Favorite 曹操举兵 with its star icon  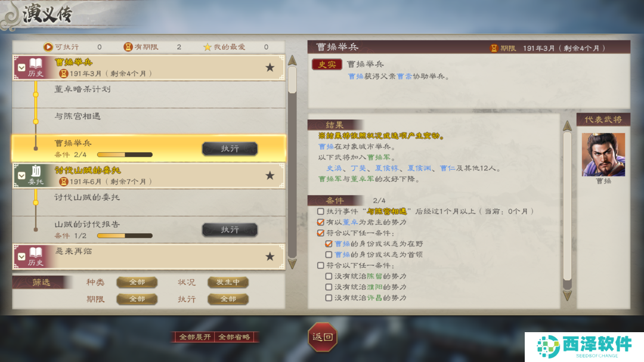(270, 67)
